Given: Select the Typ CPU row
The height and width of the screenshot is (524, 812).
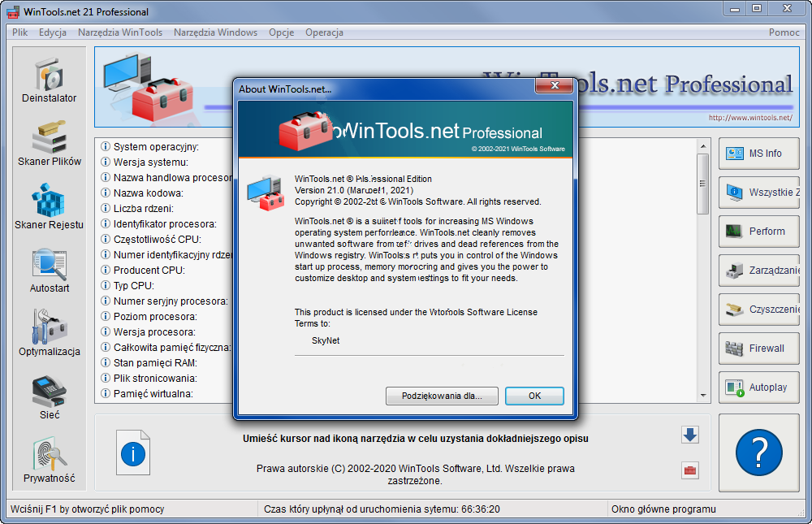Looking at the screenshot, I should [x=127, y=286].
